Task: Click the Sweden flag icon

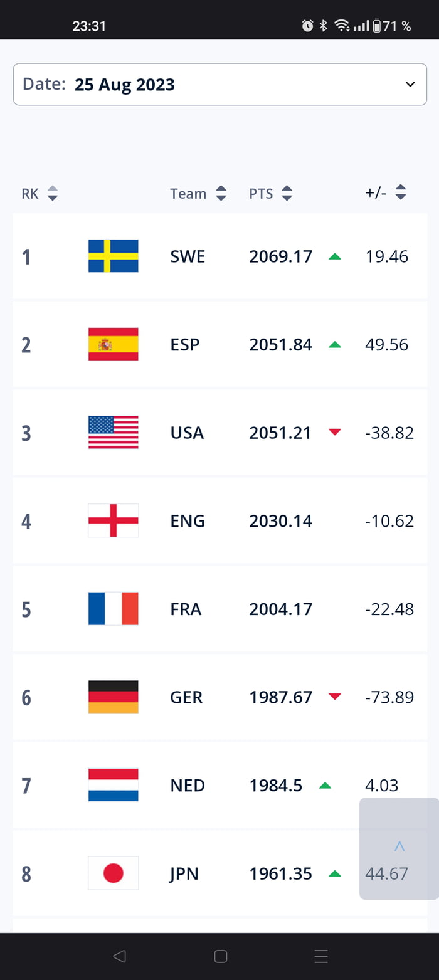Action: pos(114,256)
